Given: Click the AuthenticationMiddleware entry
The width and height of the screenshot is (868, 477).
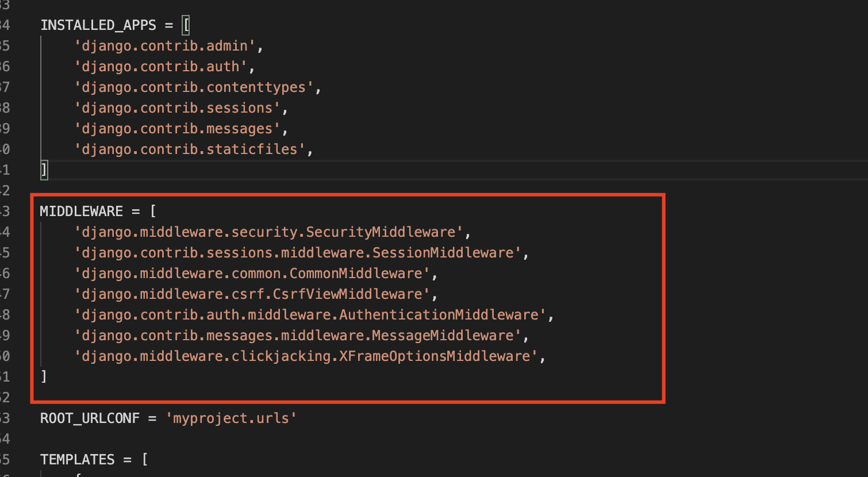Looking at the screenshot, I should pyautogui.click(x=310, y=315).
